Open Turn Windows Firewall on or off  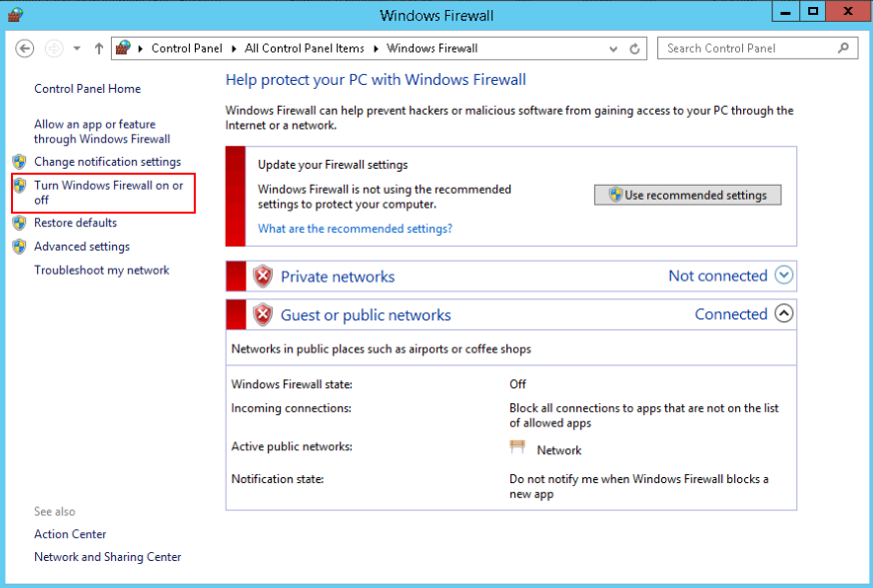click(x=109, y=193)
